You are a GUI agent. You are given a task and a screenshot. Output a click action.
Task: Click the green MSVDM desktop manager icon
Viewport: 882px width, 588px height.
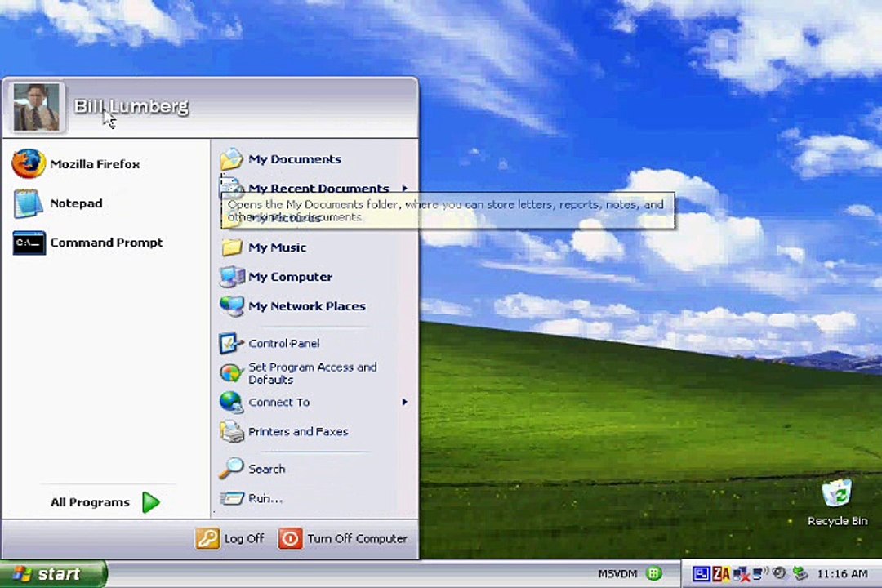click(x=653, y=574)
